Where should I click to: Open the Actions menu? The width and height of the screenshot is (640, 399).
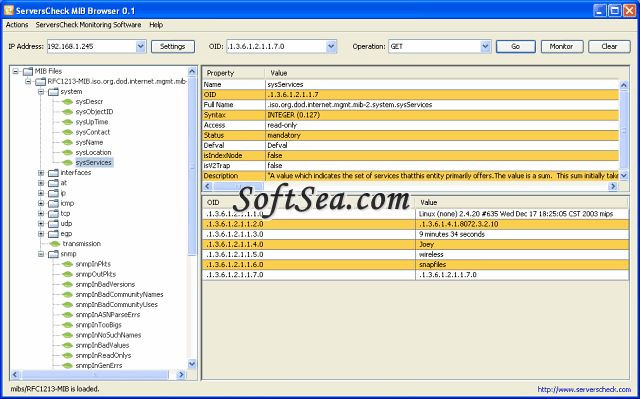(17, 25)
